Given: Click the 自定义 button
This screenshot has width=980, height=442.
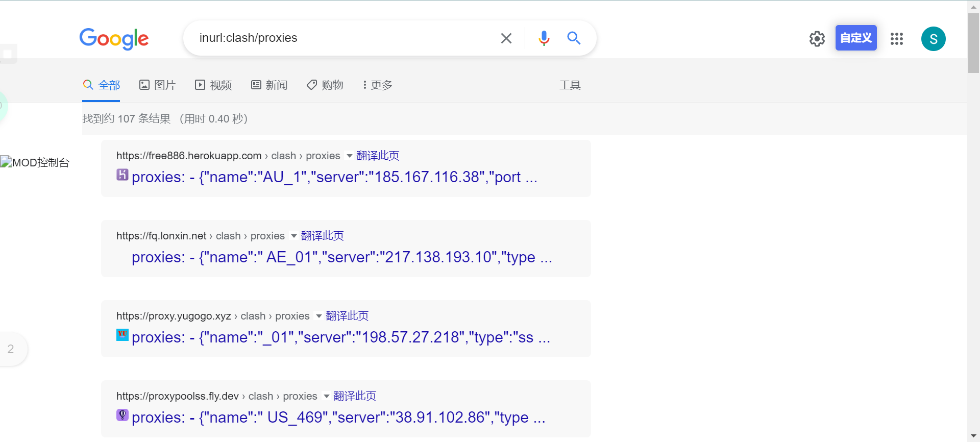Looking at the screenshot, I should tap(856, 38).
